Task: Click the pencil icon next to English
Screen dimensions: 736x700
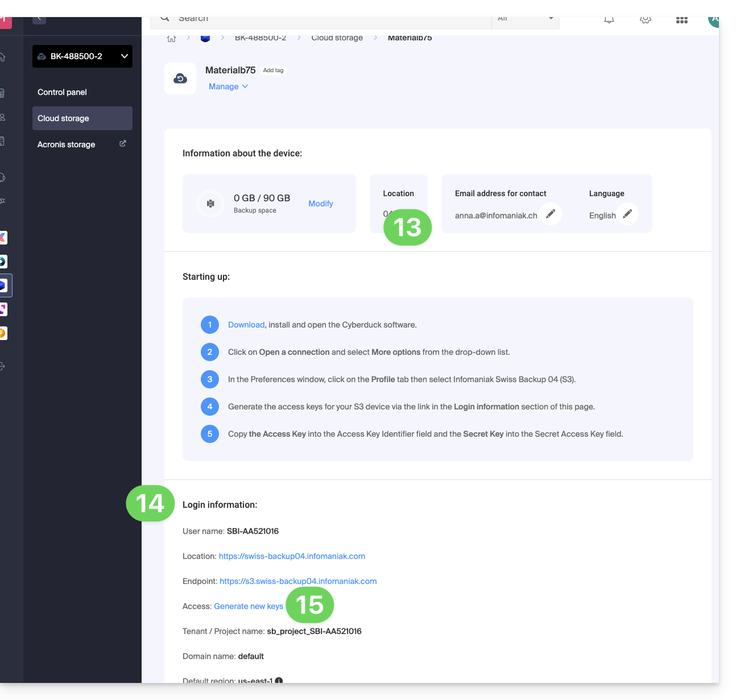Action: pos(627,214)
